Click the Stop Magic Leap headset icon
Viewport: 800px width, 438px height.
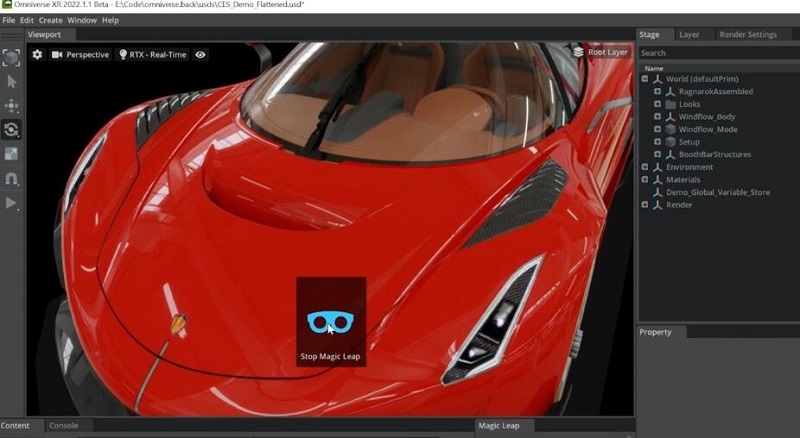point(330,322)
